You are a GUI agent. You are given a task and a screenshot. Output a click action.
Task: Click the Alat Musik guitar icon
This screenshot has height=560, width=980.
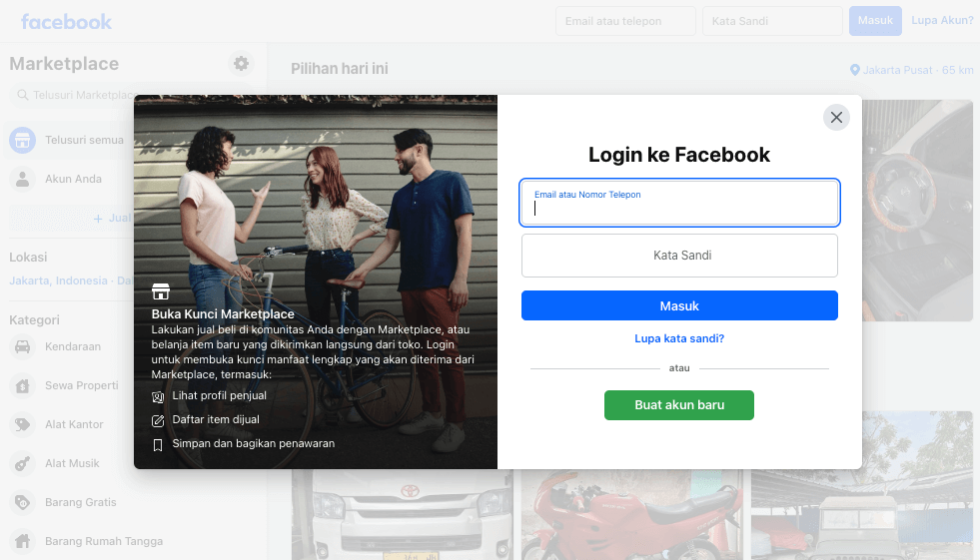pyautogui.click(x=23, y=463)
